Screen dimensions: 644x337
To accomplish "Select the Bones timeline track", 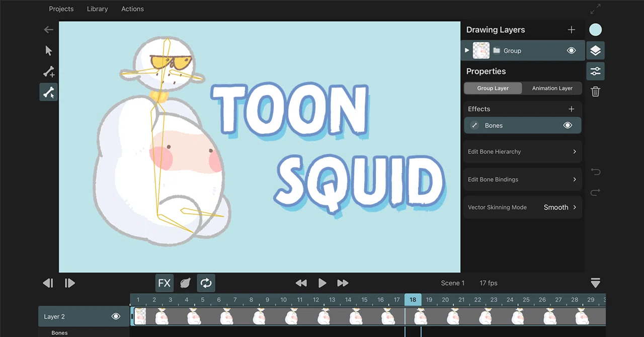I will [x=59, y=332].
